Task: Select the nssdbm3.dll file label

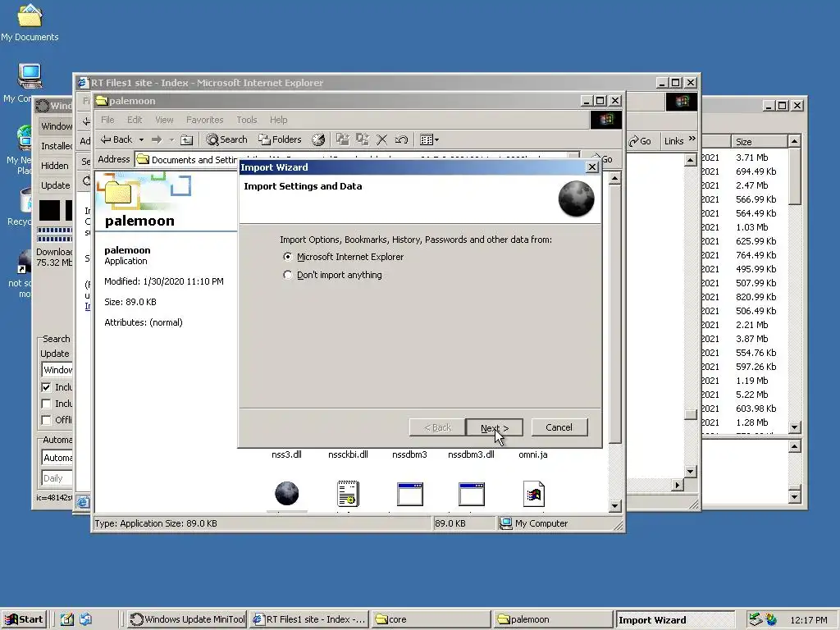Action: pos(471,454)
